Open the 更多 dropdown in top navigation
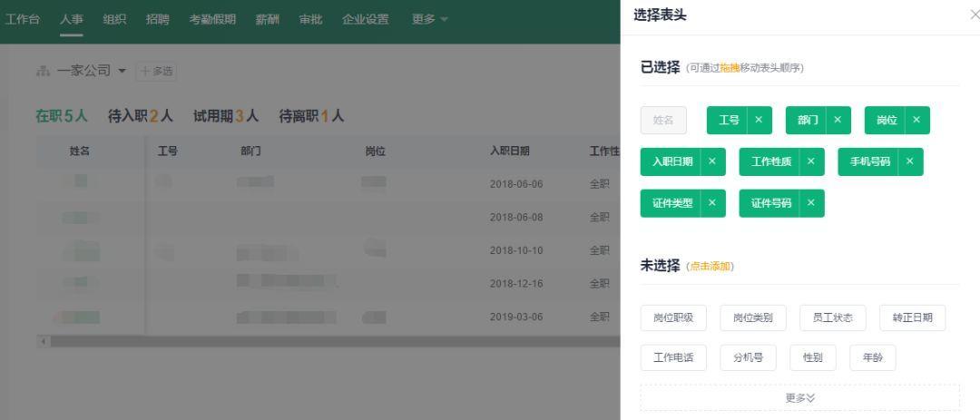This screenshot has width=980, height=420. [430, 21]
